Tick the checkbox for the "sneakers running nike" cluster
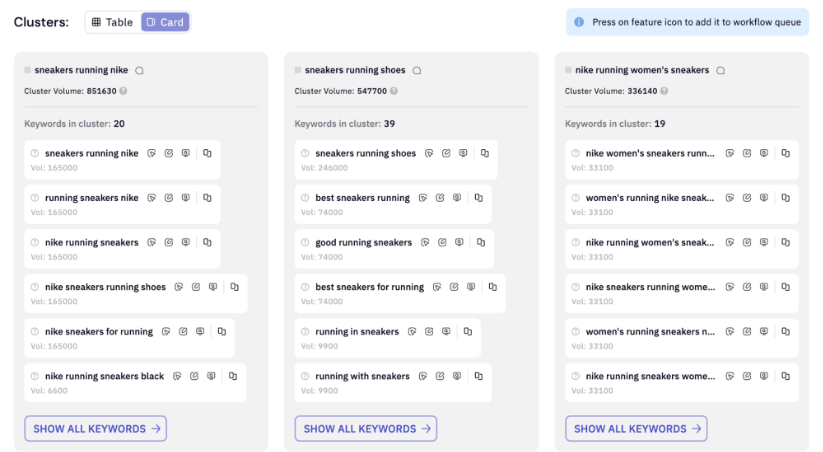823x452 pixels. (28, 70)
